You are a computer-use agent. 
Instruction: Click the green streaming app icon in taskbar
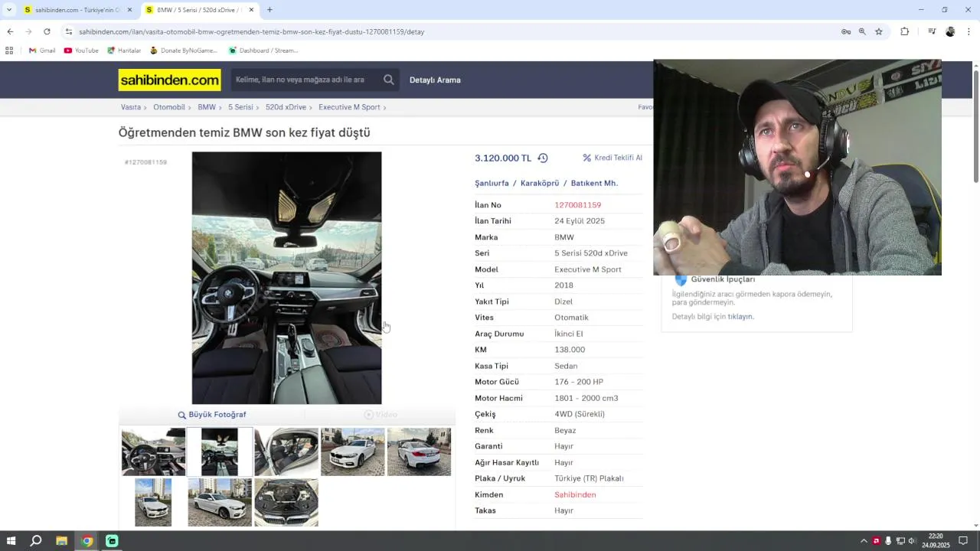pos(112,541)
